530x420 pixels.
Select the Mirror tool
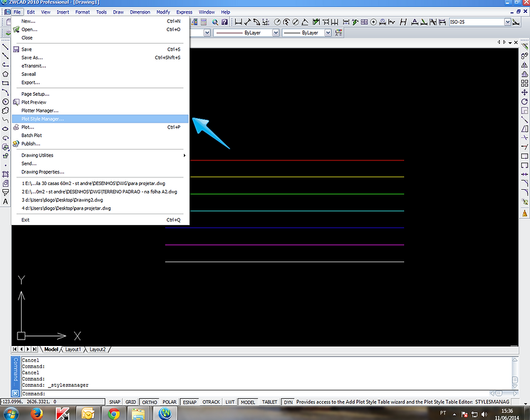524,65
